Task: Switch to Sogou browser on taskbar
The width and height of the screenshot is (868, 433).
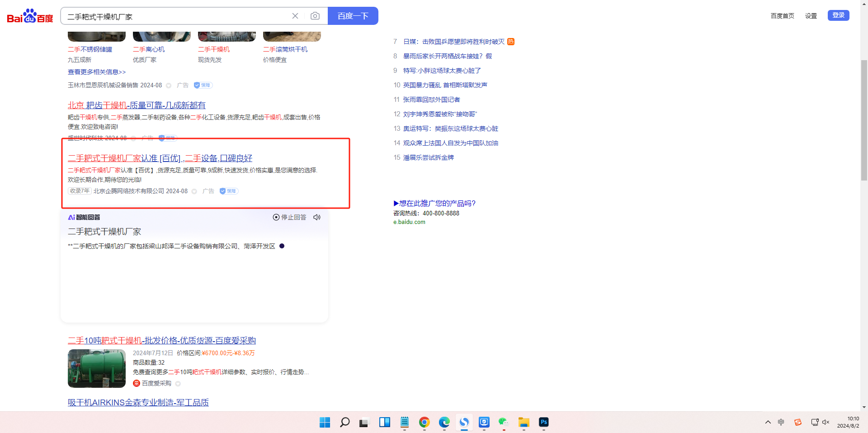Action: click(464, 422)
